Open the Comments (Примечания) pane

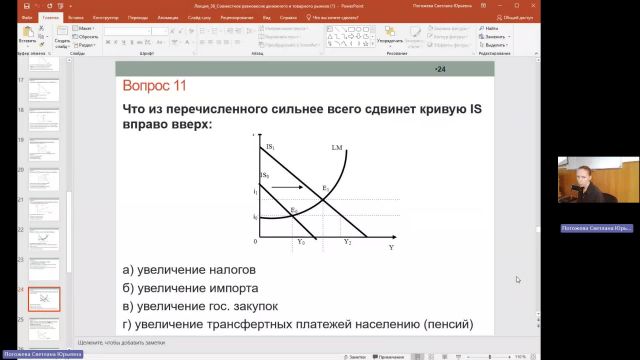(388, 357)
